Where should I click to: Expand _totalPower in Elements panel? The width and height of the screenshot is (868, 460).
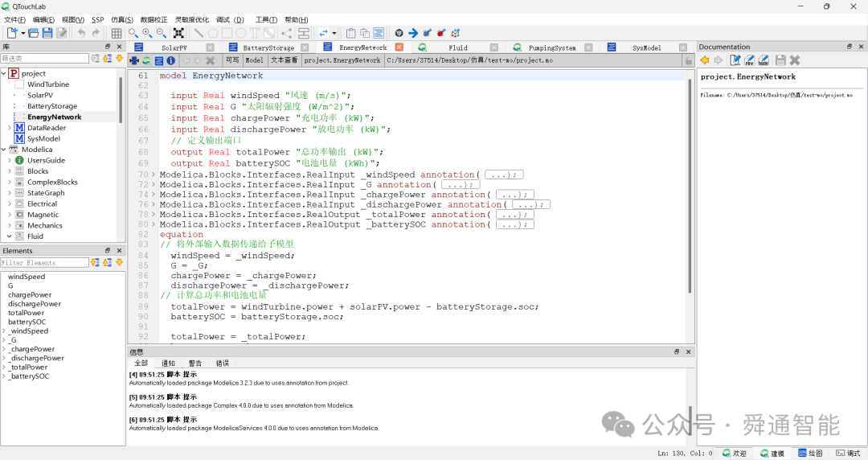point(4,367)
